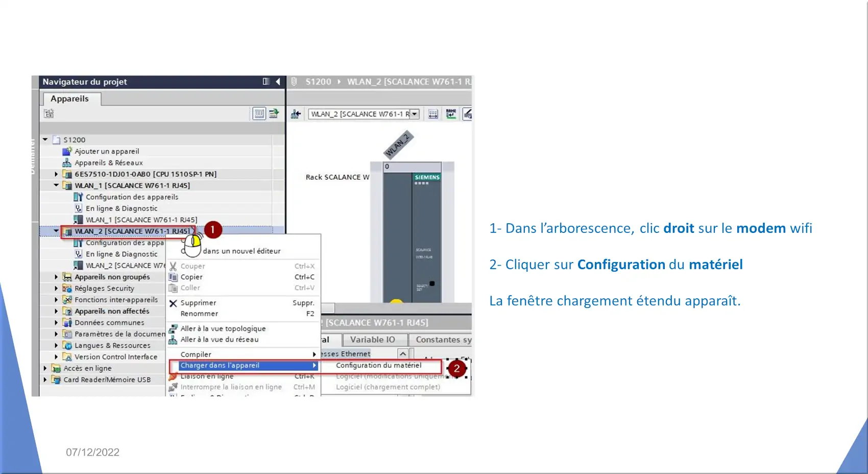Expand Accès en ligne

click(x=45, y=368)
